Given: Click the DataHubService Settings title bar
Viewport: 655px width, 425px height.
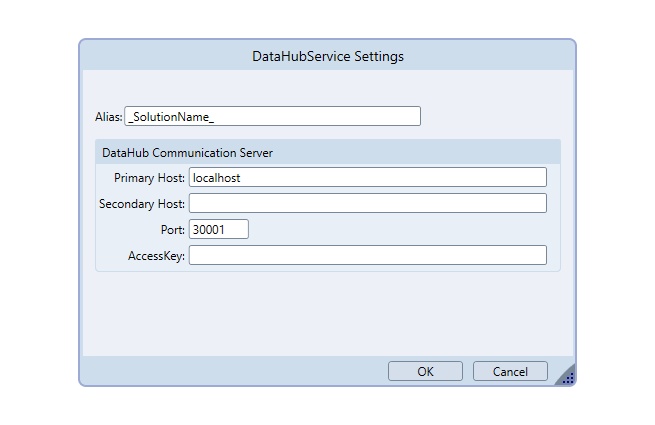Looking at the screenshot, I should click(x=327, y=56).
